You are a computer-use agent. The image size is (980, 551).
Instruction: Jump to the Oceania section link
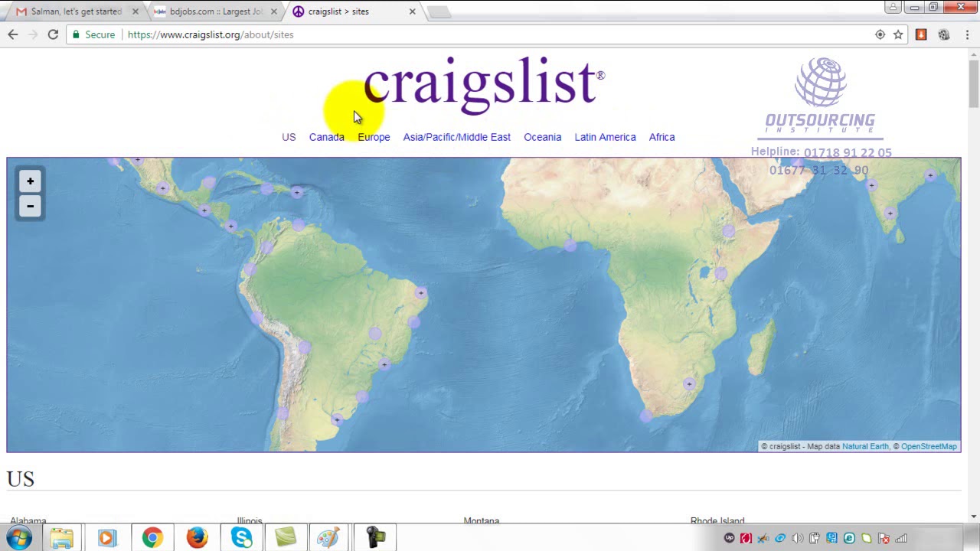click(x=543, y=137)
